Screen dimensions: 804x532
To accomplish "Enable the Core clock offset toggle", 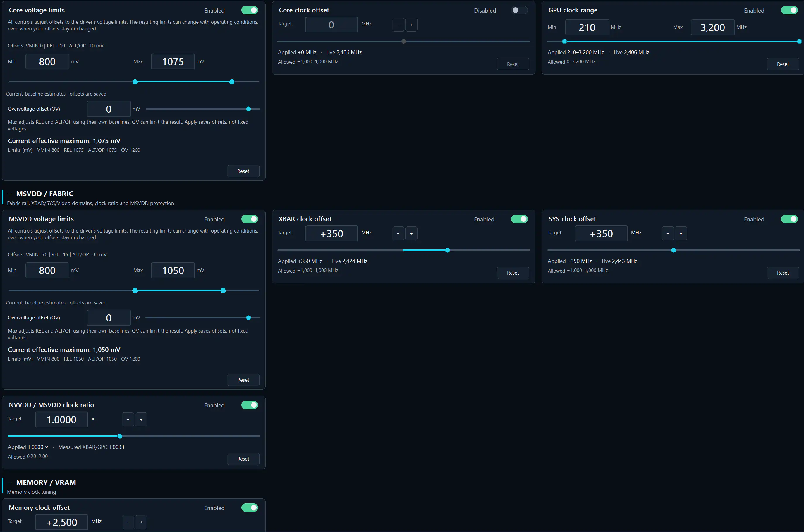I will coord(519,10).
